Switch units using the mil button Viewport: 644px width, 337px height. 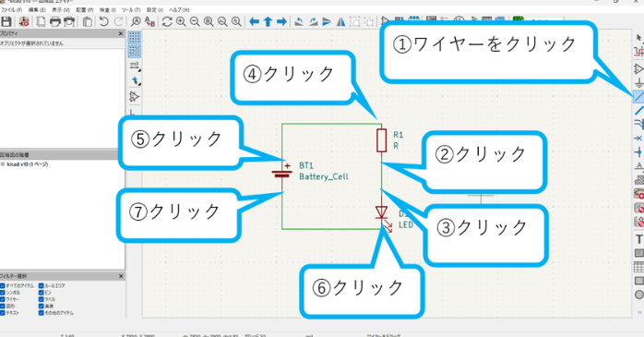click(135, 66)
